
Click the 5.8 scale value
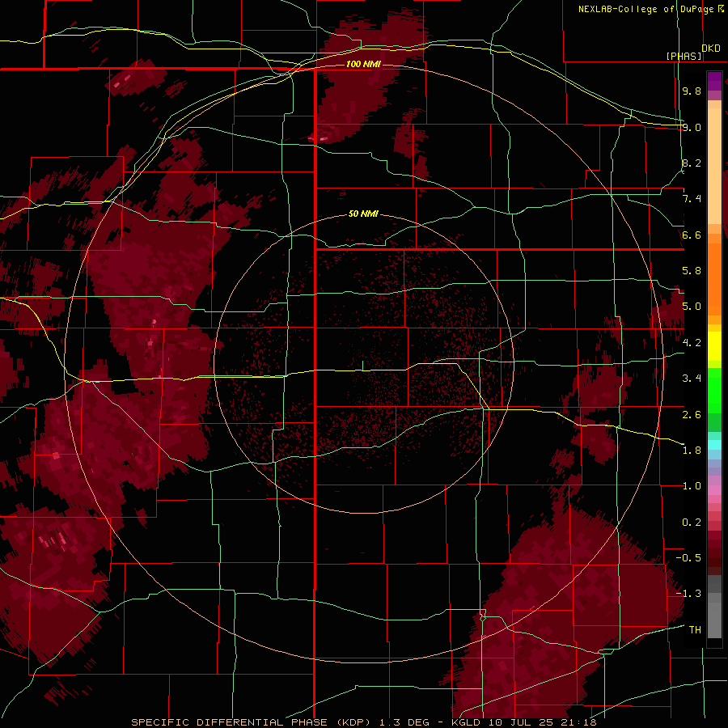coord(692,271)
